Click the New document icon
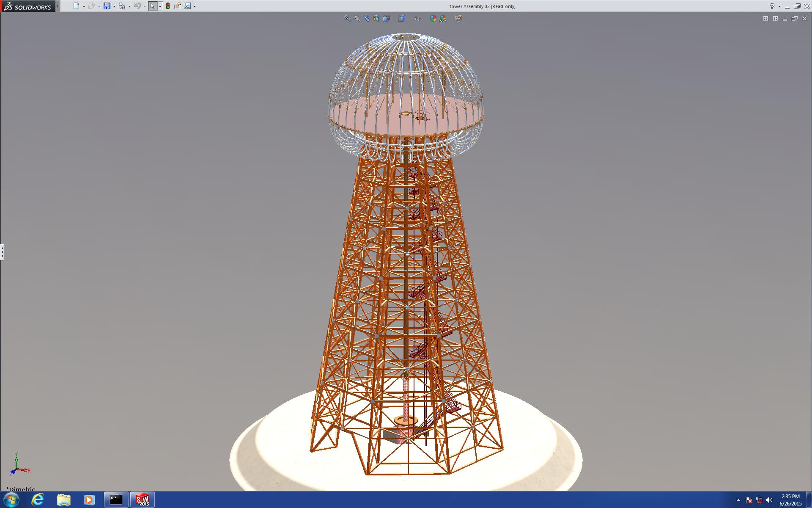Image resolution: width=812 pixels, height=508 pixels. pyautogui.click(x=76, y=6)
